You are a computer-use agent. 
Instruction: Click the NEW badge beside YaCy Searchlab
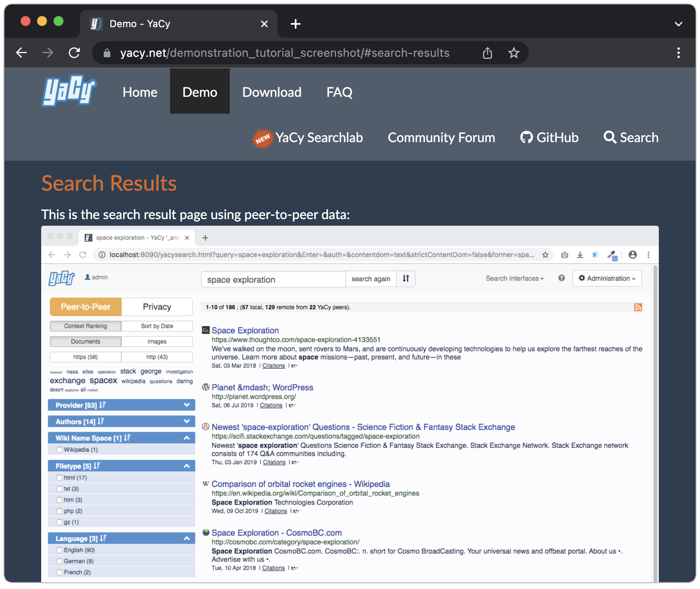pyautogui.click(x=263, y=139)
